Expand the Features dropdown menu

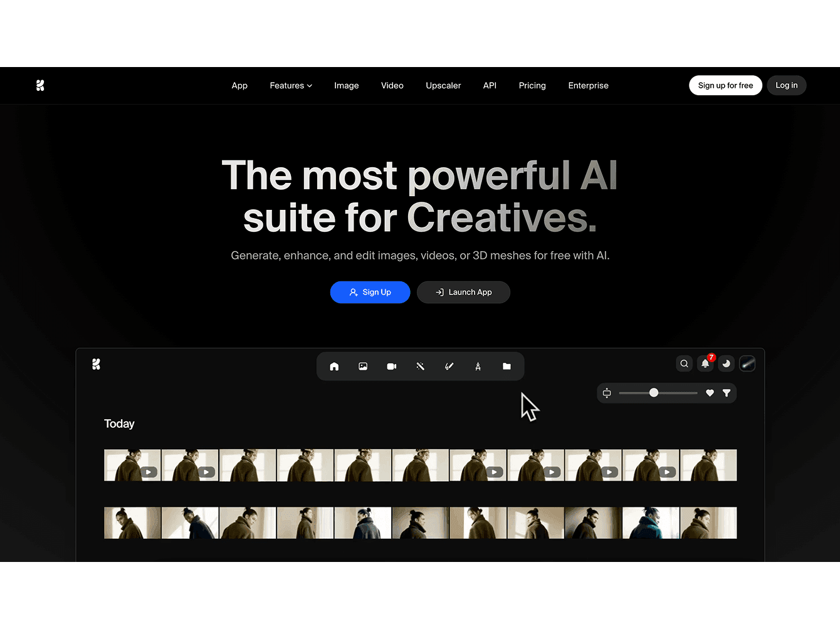pos(290,85)
